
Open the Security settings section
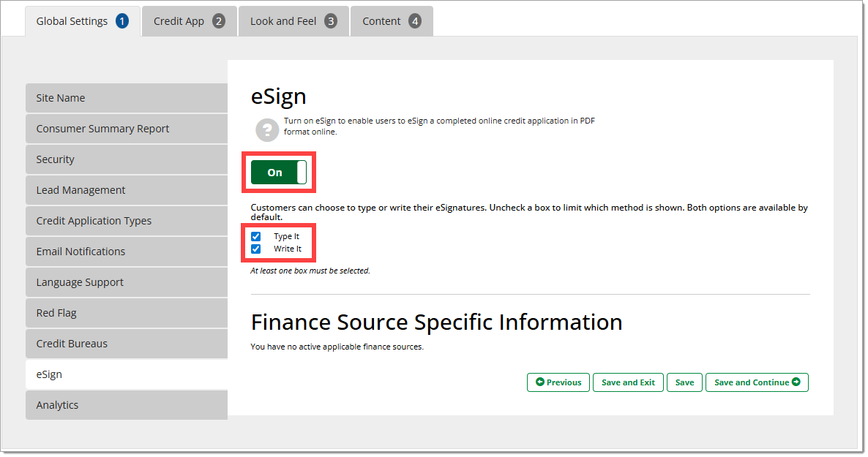point(126,159)
